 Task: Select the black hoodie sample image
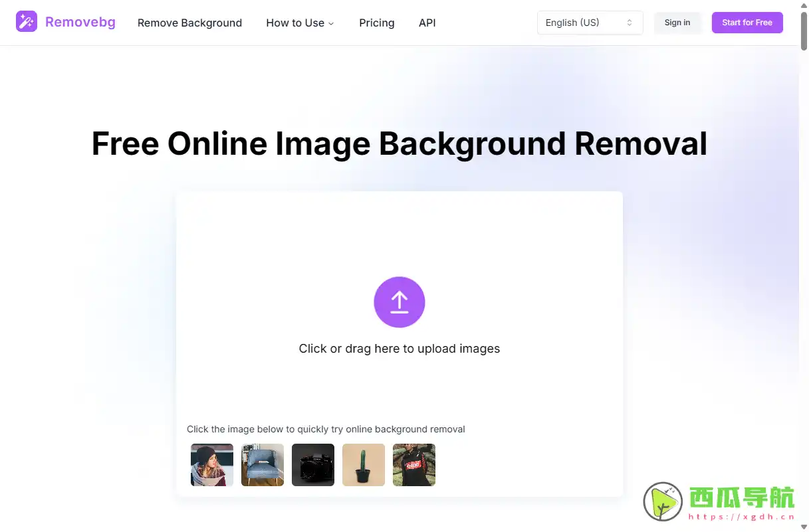(413, 464)
